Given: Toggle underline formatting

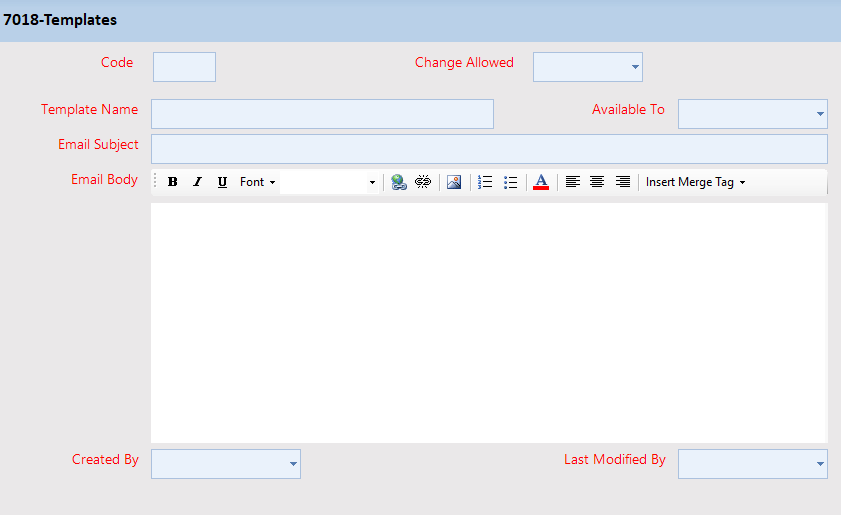Looking at the screenshot, I should coord(222,182).
